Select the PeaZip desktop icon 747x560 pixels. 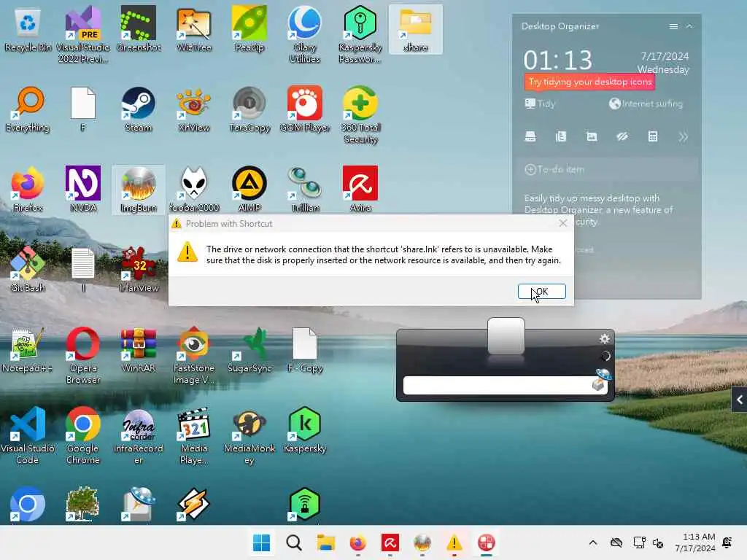click(249, 28)
